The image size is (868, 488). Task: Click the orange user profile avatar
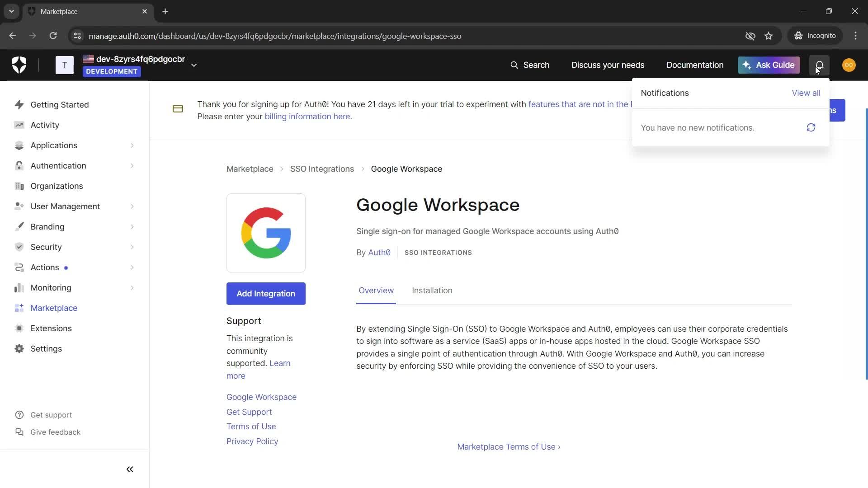[849, 65]
